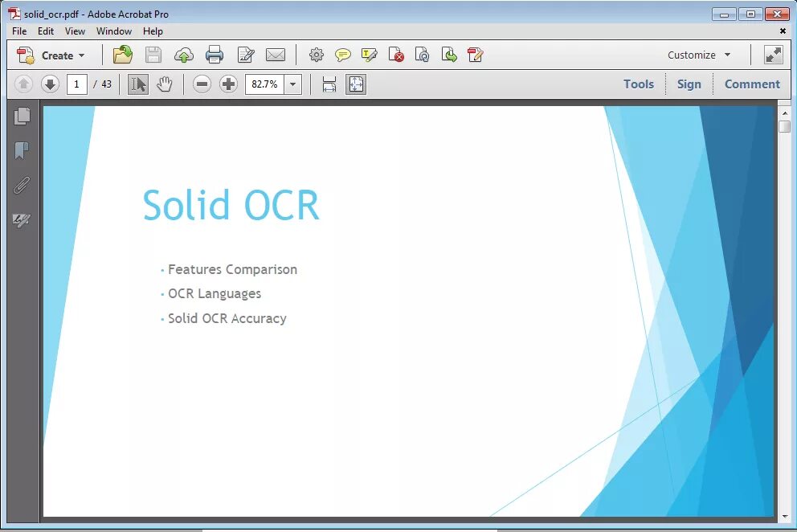This screenshot has width=797, height=532.
Task: Open the preferences gear icon
Action: click(317, 55)
